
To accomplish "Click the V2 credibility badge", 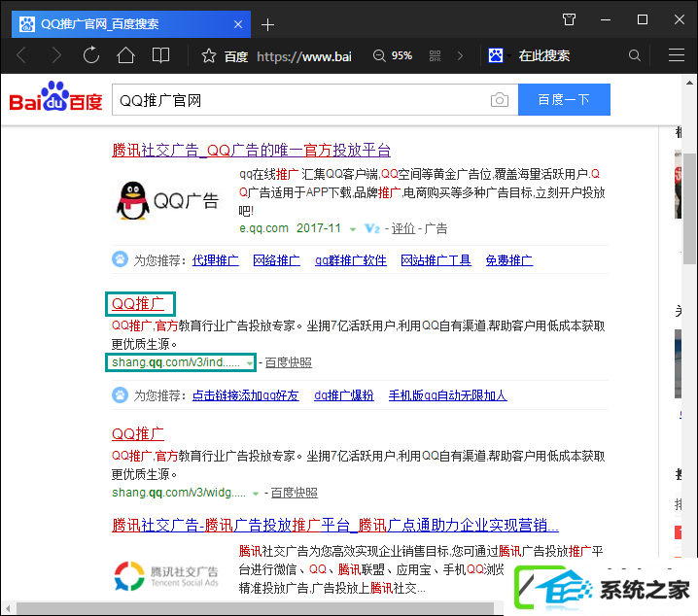I will coord(372,228).
